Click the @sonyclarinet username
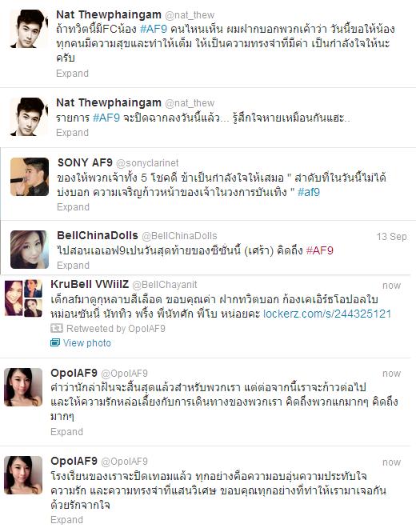This screenshot has height=532, width=416. [x=147, y=163]
